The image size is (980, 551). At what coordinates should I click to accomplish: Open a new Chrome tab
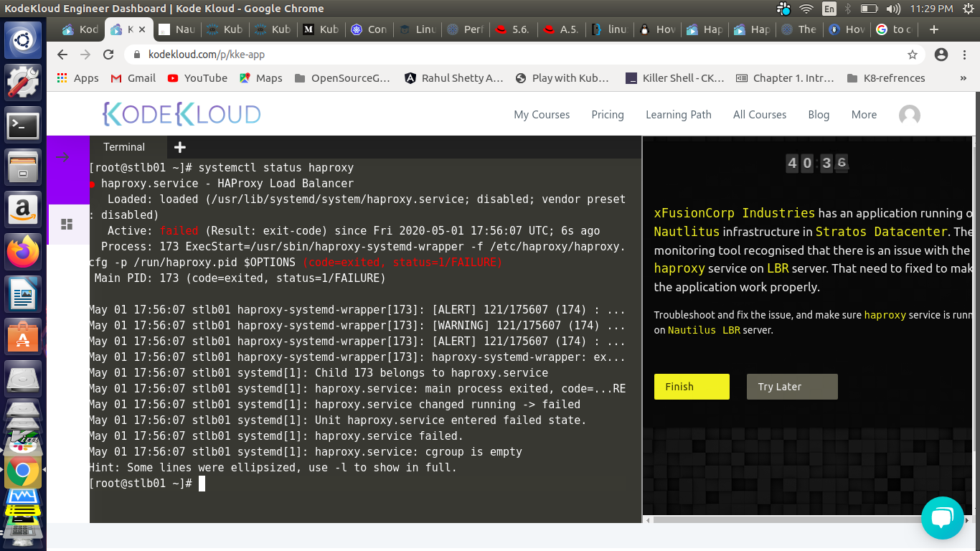[933, 29]
